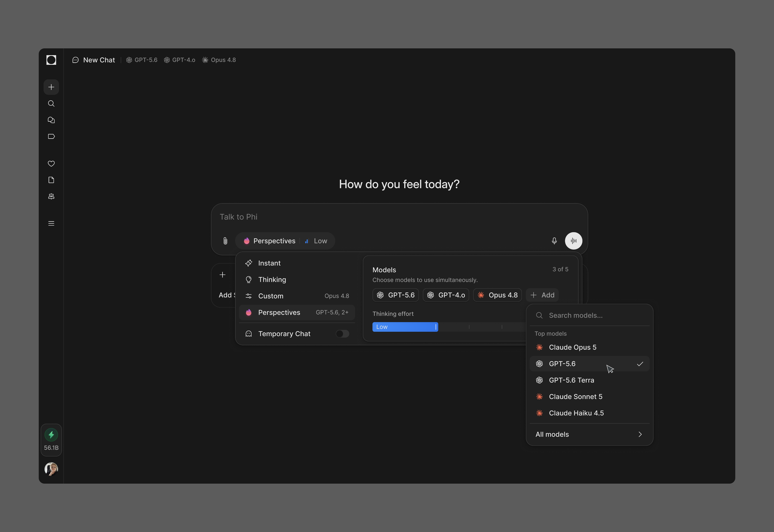774x532 pixels.
Task: Expand the All models submenu
Action: click(589, 434)
